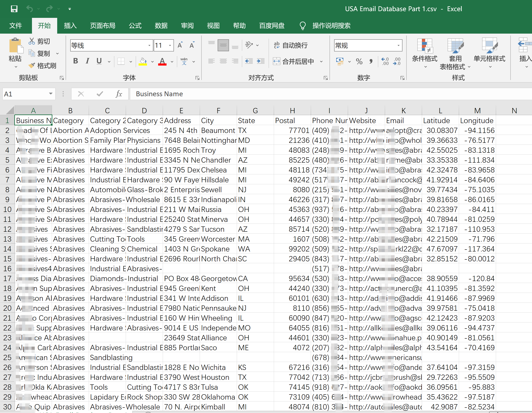532x413 pixels.
Task: Select middle align icon
Action: click(x=223, y=45)
